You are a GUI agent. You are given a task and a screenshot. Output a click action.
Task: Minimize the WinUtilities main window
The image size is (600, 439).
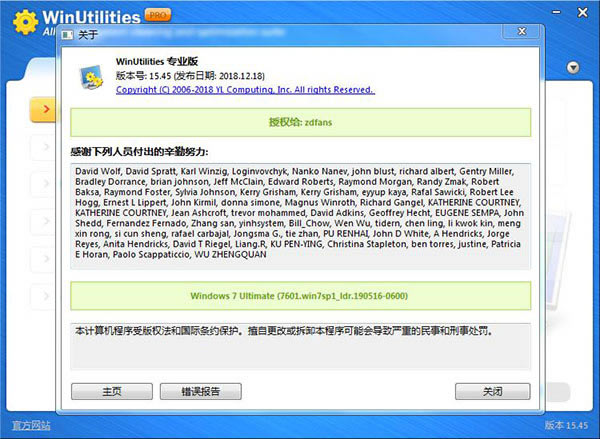[556, 12]
